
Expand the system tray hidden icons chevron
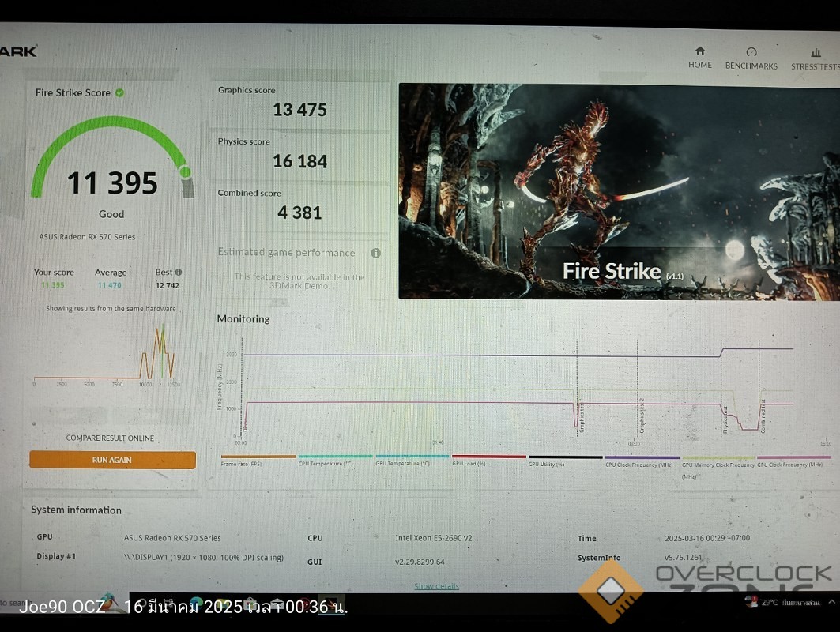tap(832, 602)
